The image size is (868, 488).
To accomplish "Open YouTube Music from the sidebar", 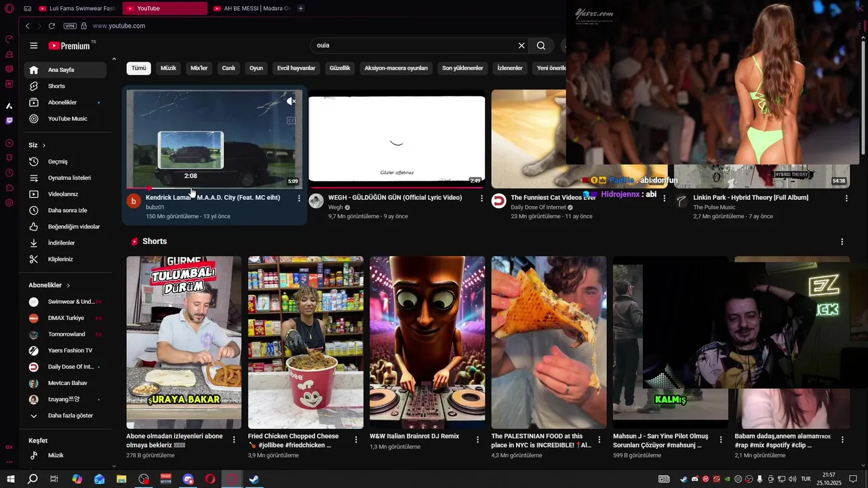I will (x=65, y=119).
